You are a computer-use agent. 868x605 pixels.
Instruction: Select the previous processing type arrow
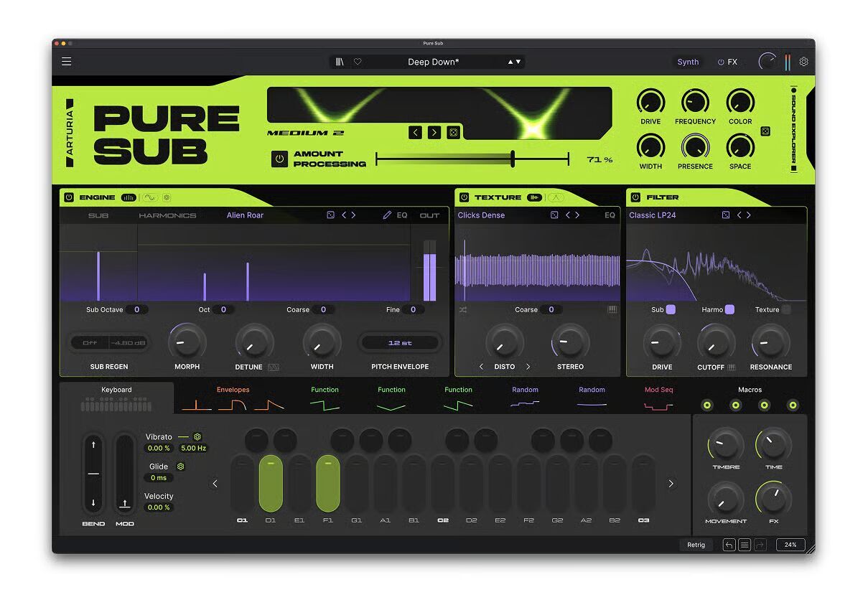point(416,132)
